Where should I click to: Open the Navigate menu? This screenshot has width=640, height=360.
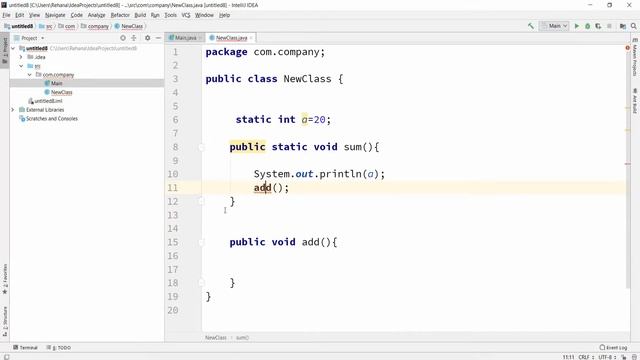pyautogui.click(x=55, y=15)
